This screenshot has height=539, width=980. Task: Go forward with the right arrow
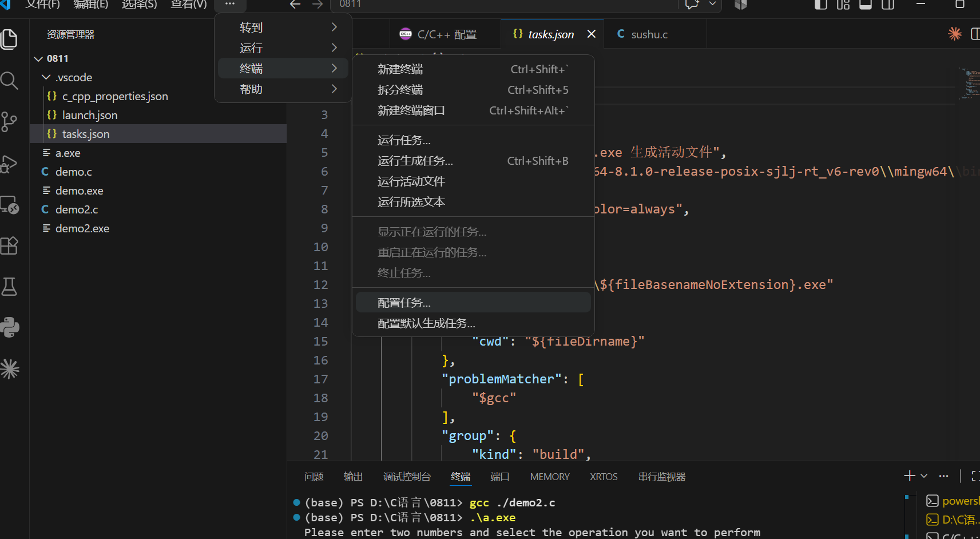(x=318, y=5)
